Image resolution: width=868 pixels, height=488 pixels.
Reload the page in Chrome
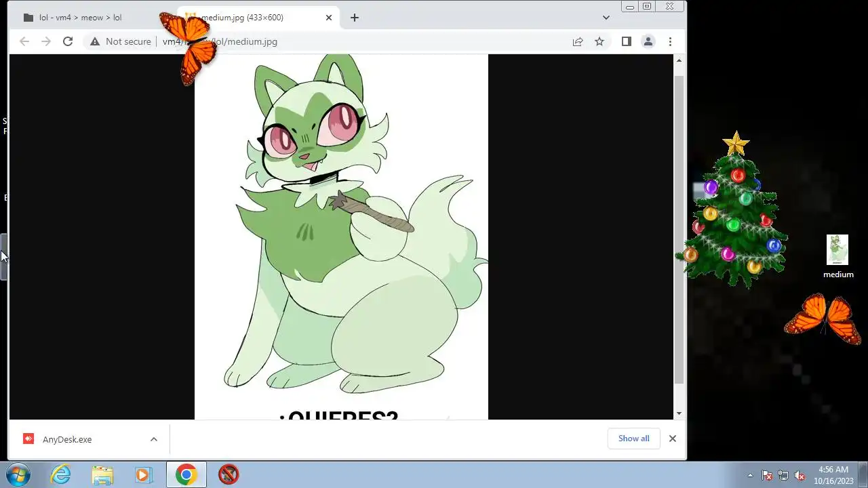[68, 41]
